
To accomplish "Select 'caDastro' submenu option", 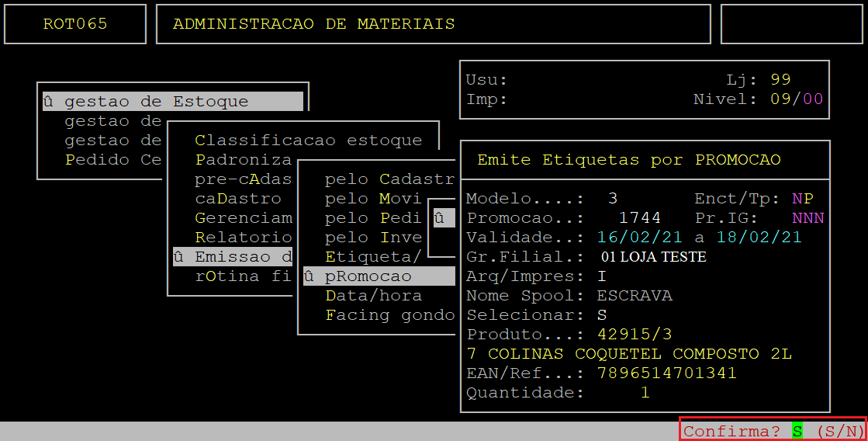I will [237, 199].
